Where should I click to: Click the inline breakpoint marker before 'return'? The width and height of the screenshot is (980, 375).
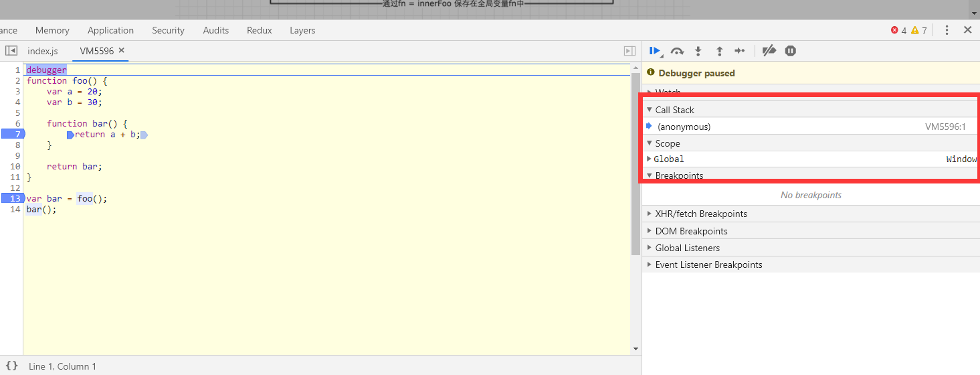click(x=70, y=135)
